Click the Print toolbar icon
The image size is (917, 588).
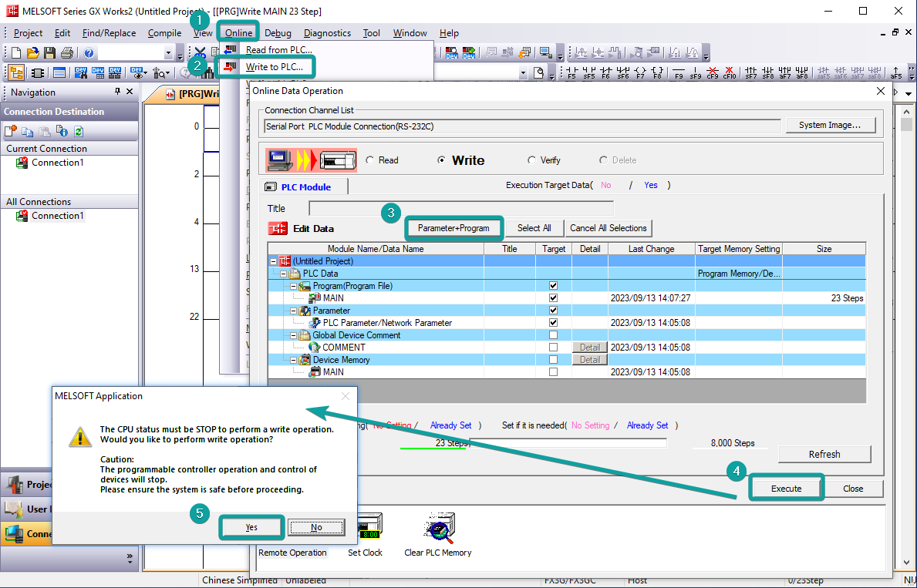pyautogui.click(x=66, y=53)
